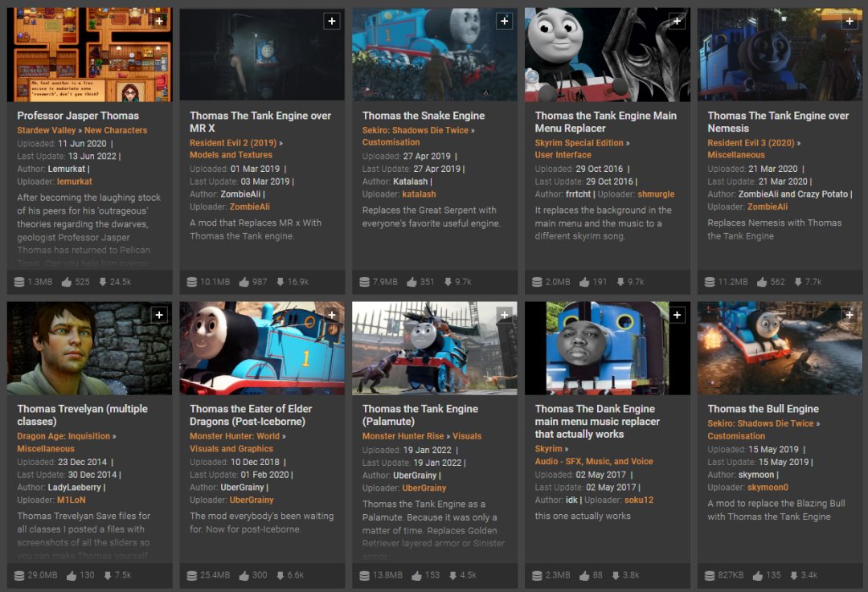Click the plus icon on Eater of Elder Dragons thumbnail

coord(332,315)
